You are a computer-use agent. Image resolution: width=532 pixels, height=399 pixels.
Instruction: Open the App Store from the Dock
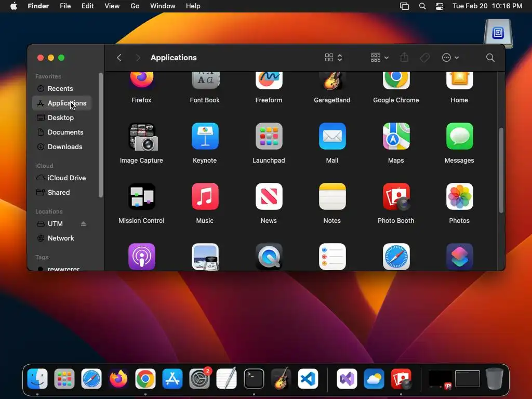pyautogui.click(x=172, y=379)
